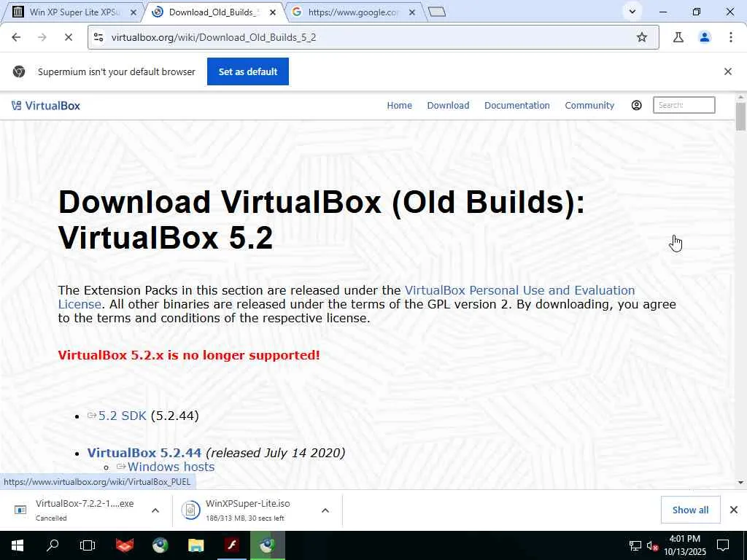Image resolution: width=747 pixels, height=560 pixels.
Task: Open the pinned Supermium taskbar icon
Action: click(160, 545)
